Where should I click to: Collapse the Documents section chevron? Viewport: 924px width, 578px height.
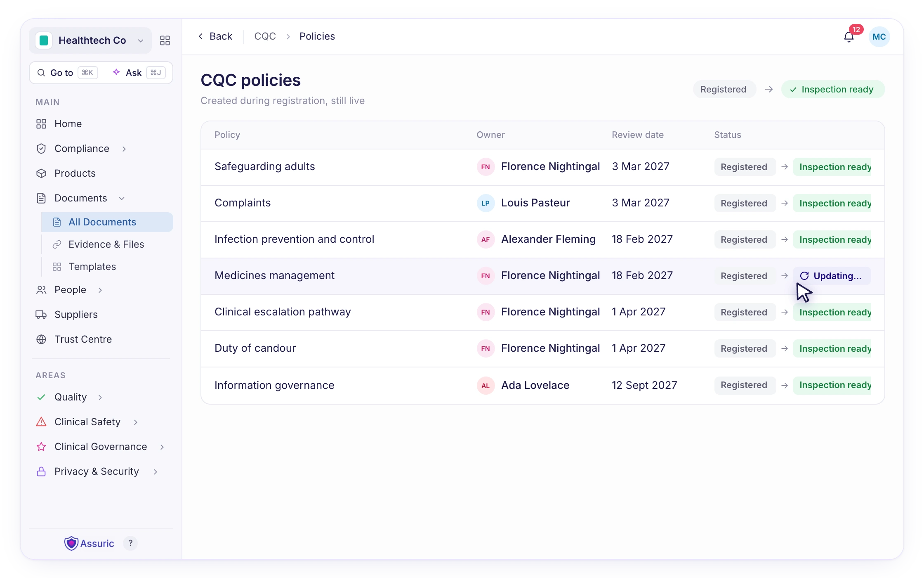tap(122, 198)
